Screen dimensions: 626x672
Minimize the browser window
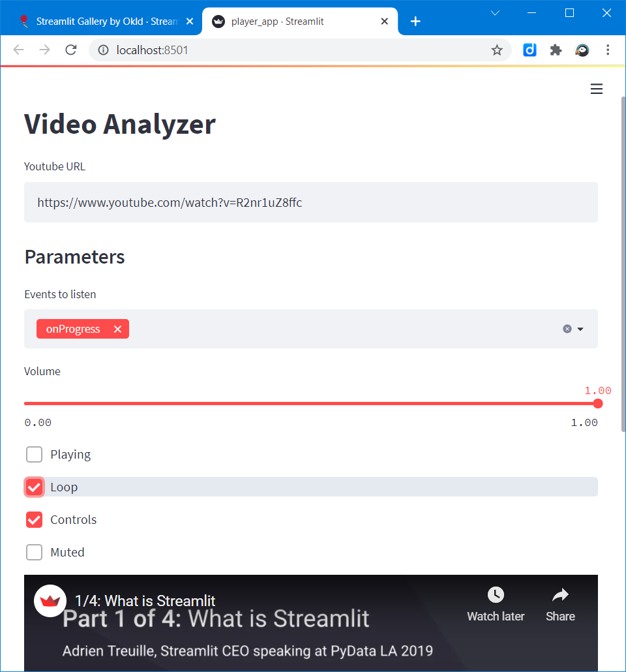(x=531, y=13)
